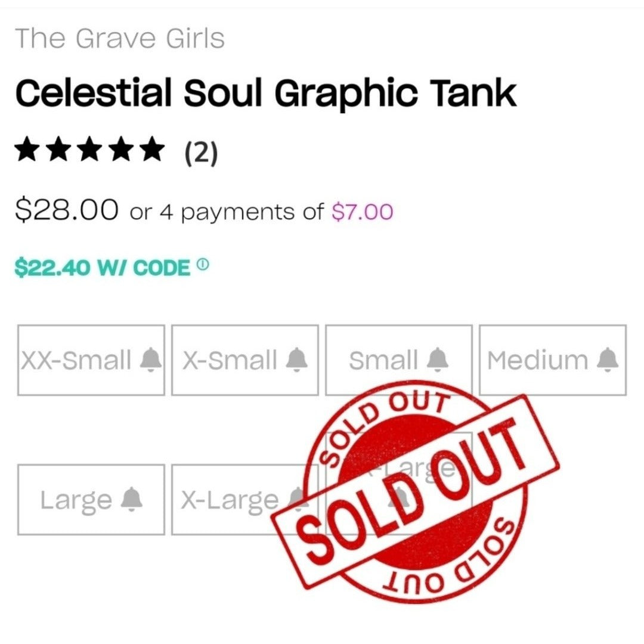Select the XX-Small size label
The height and width of the screenshot is (644, 644).
76,360
